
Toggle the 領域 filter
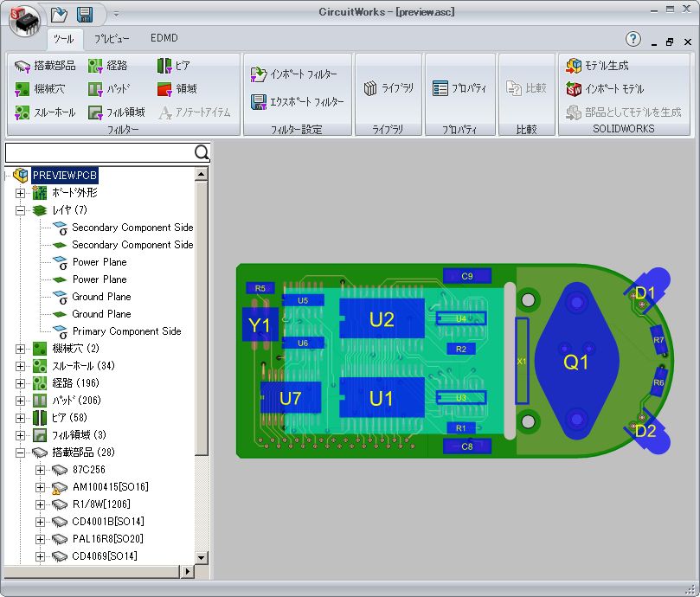[x=177, y=89]
